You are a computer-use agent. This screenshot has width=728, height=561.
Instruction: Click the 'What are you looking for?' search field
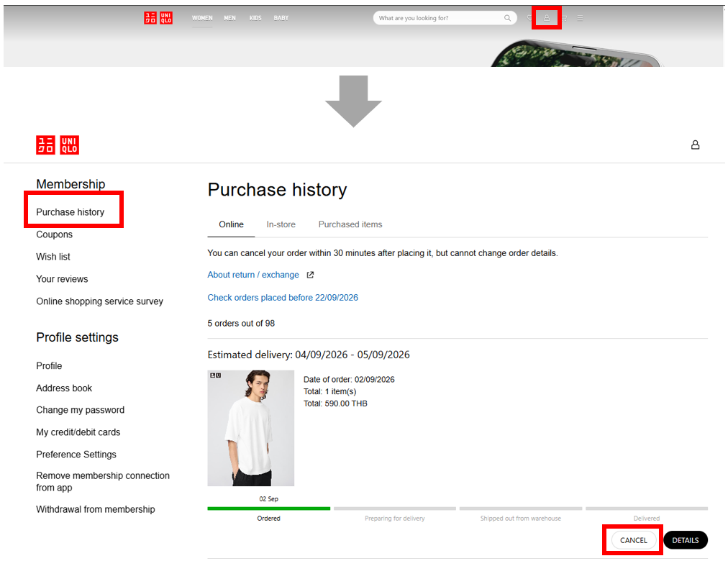(x=445, y=18)
